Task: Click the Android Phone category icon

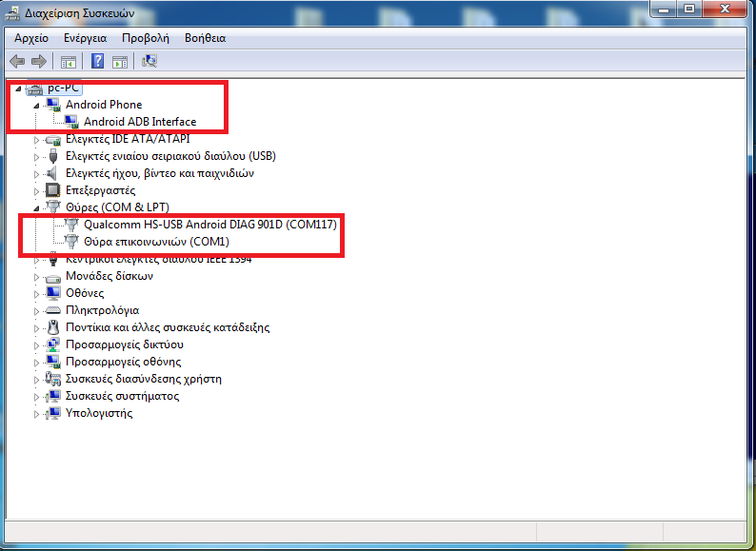Action: pos(53,105)
